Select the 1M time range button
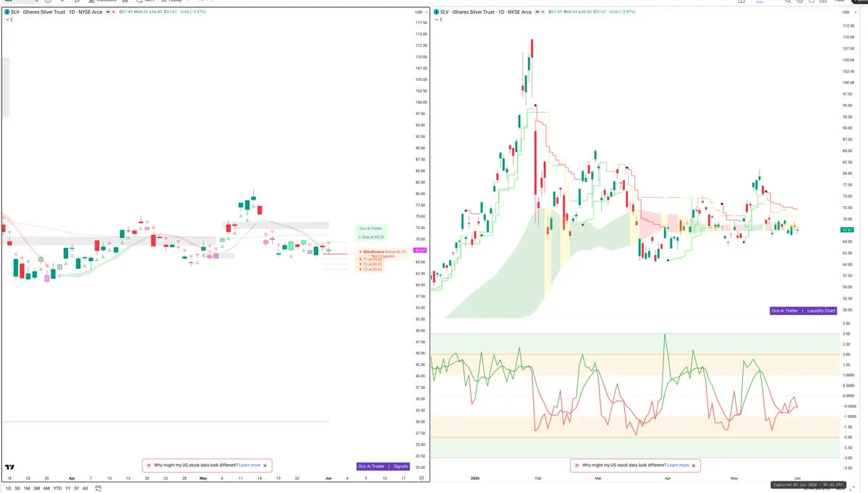868x493 pixels. (27, 489)
